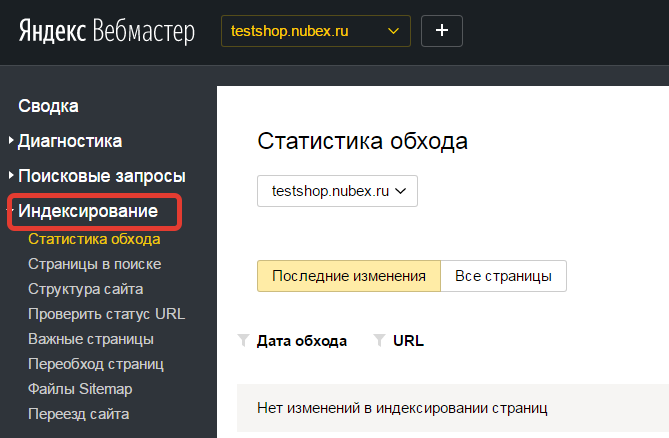
Task: Open the Файлы Sitemap page
Action: click(80, 389)
